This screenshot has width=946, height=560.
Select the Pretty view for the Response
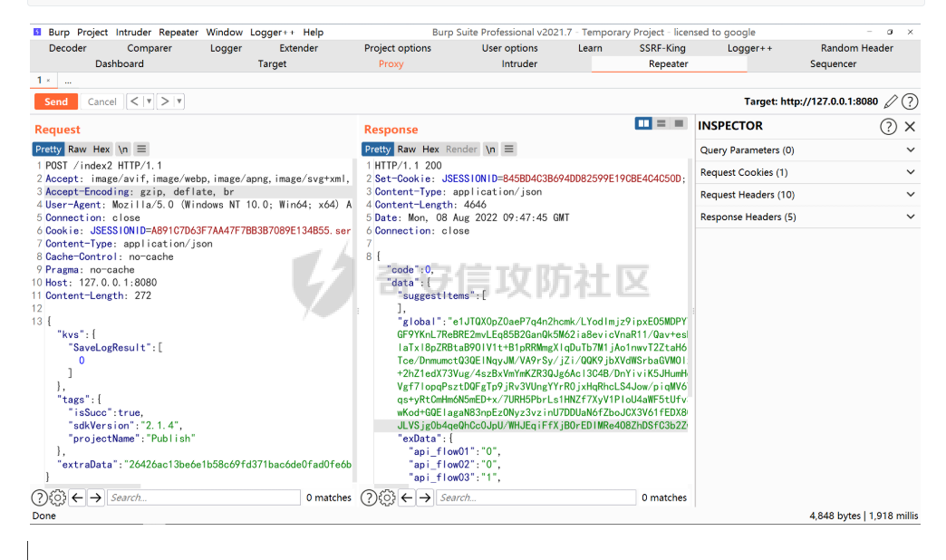[378, 149]
